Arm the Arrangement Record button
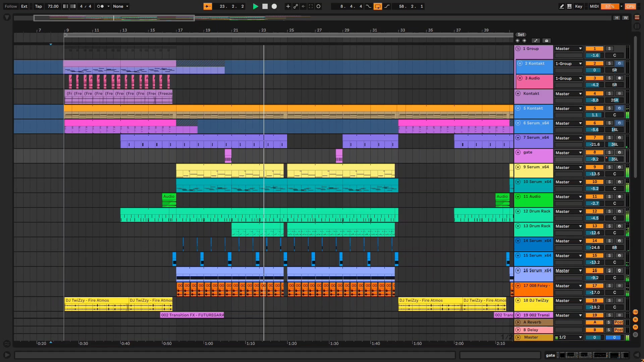Viewport: 644px width, 362px height. 274,6
